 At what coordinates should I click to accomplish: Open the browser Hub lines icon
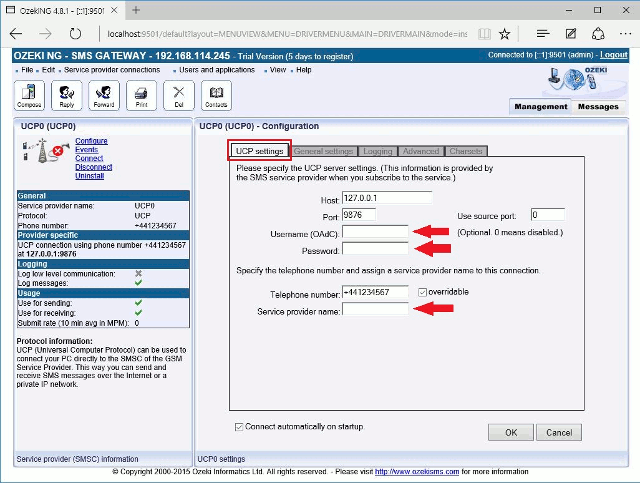[543, 34]
